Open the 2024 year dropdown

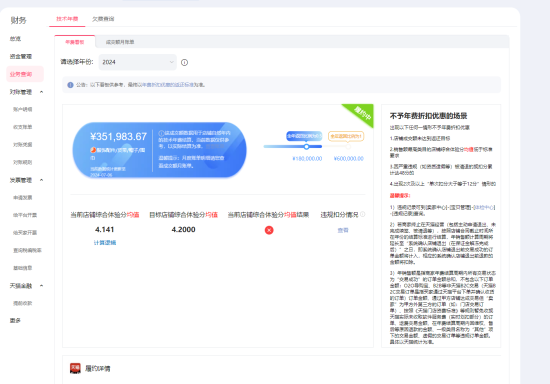point(138,62)
